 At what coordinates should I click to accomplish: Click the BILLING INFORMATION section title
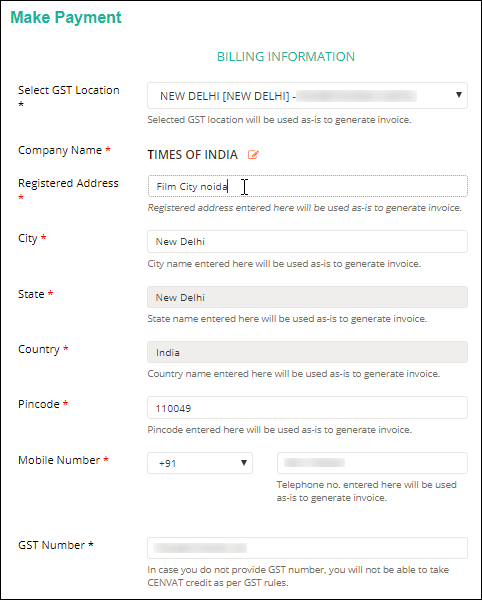click(286, 57)
